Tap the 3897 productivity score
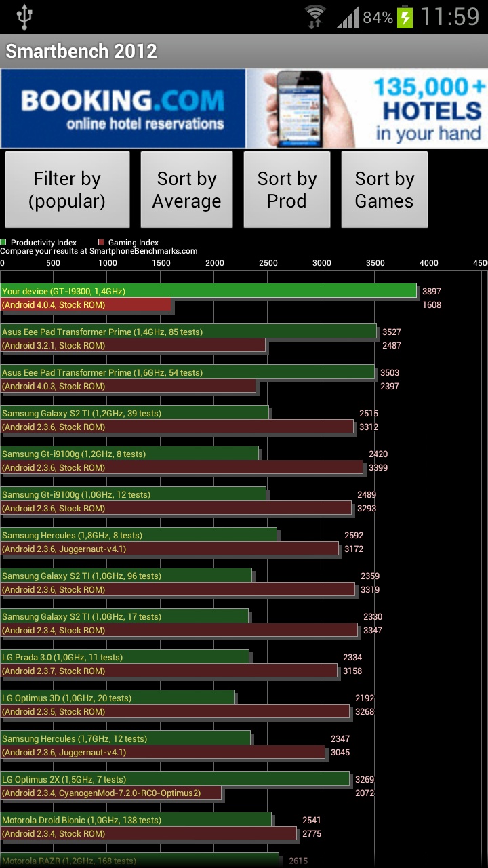The image size is (488, 868). point(432,291)
